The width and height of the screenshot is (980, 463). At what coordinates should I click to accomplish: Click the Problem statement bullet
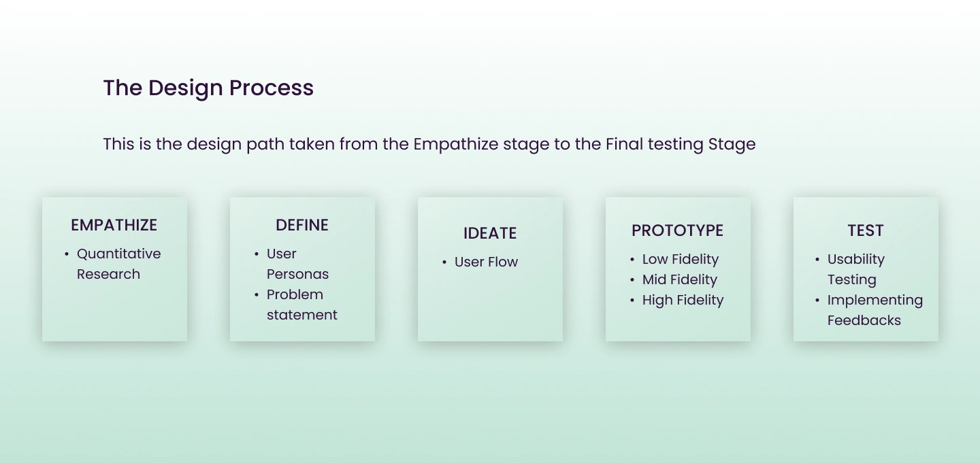(x=301, y=305)
